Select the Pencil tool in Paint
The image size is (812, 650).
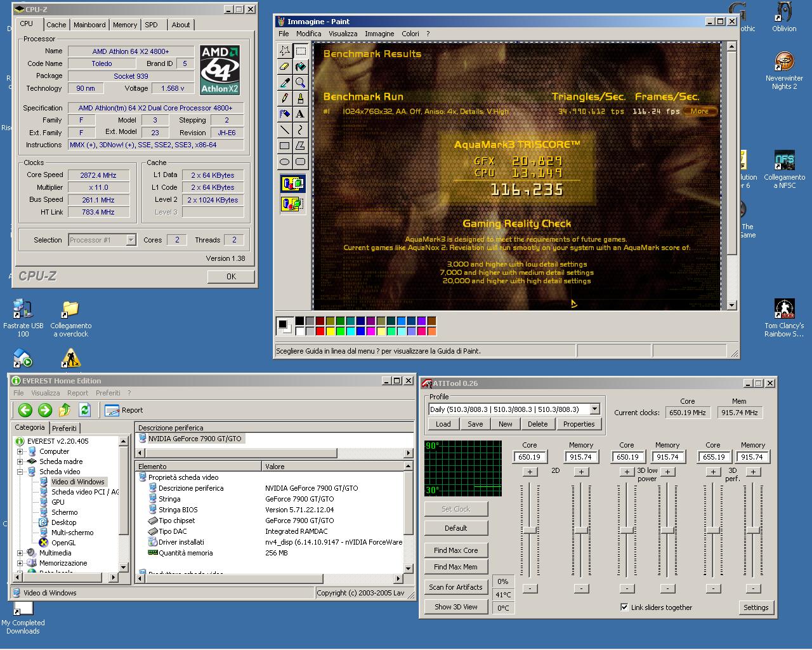285,98
